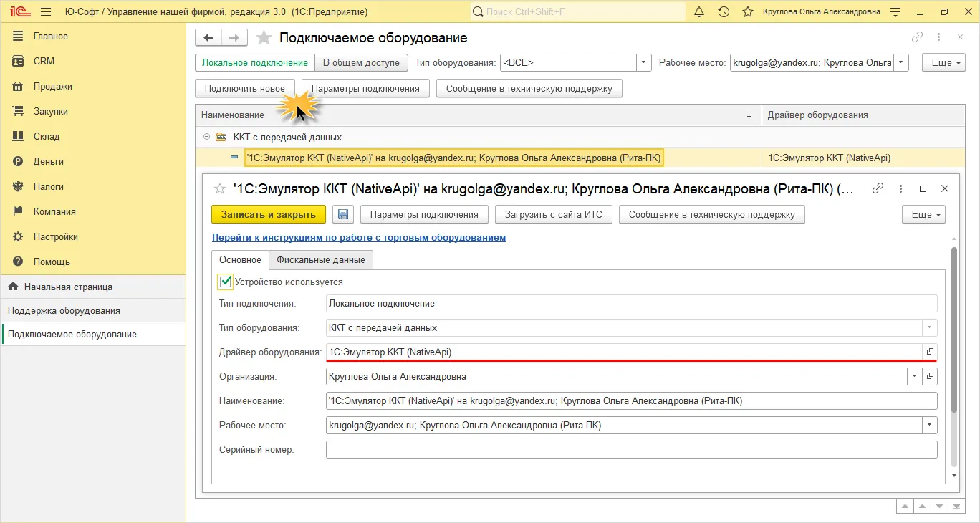Add Подключаемое оборудование list to favorites

click(264, 38)
